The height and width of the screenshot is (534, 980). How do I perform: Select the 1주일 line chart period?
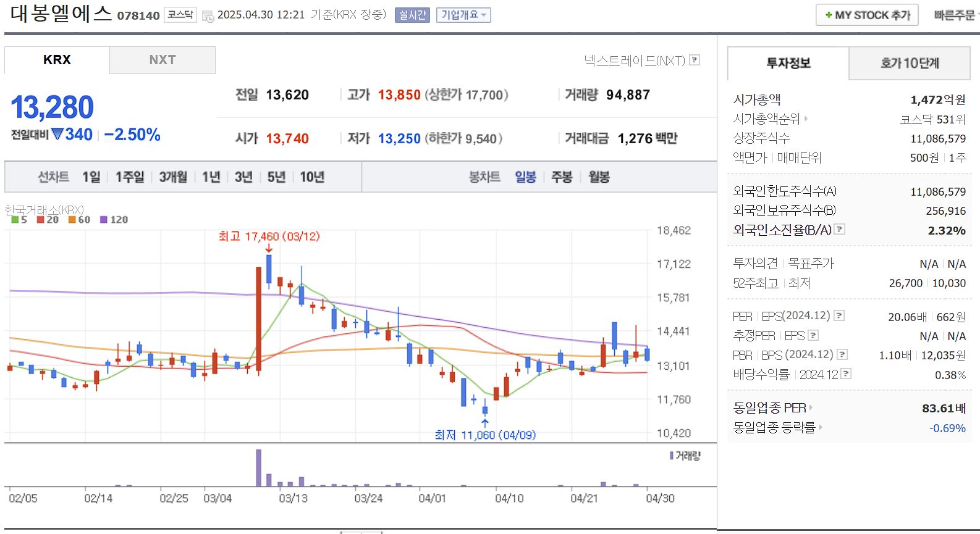tap(130, 177)
